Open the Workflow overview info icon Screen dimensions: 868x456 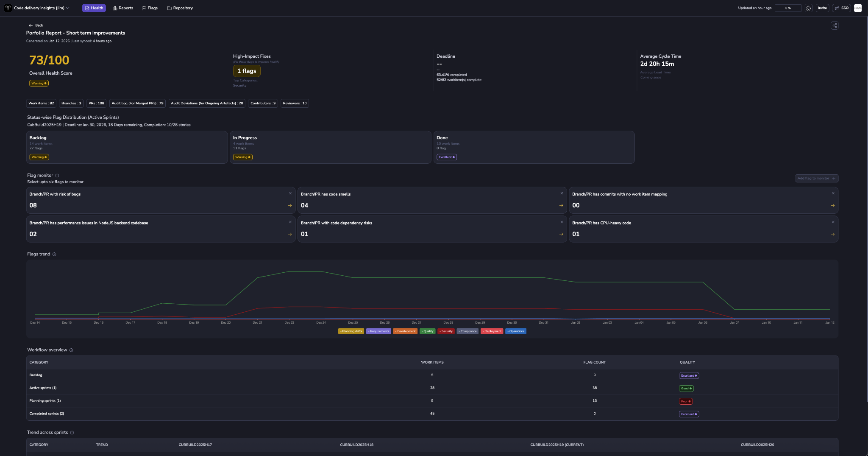pyautogui.click(x=71, y=350)
